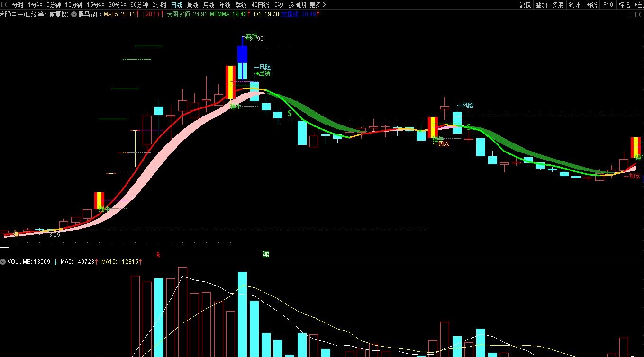Select the 15分钟 period tab

(x=95, y=5)
